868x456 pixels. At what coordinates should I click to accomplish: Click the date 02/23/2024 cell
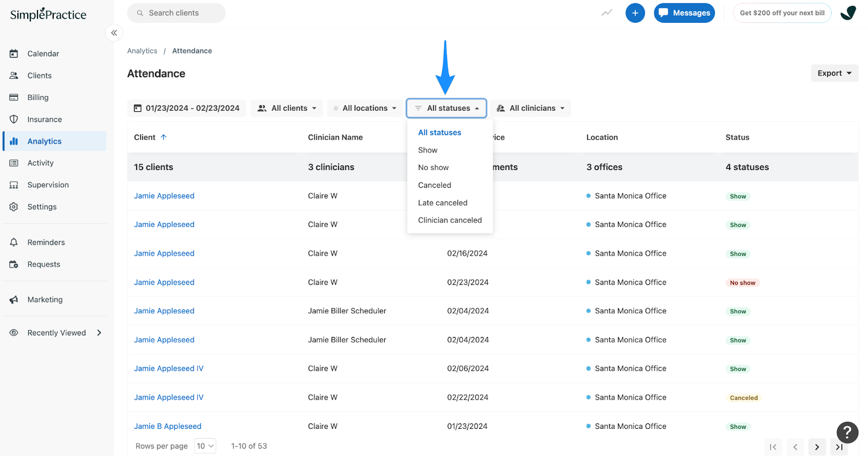(x=468, y=282)
